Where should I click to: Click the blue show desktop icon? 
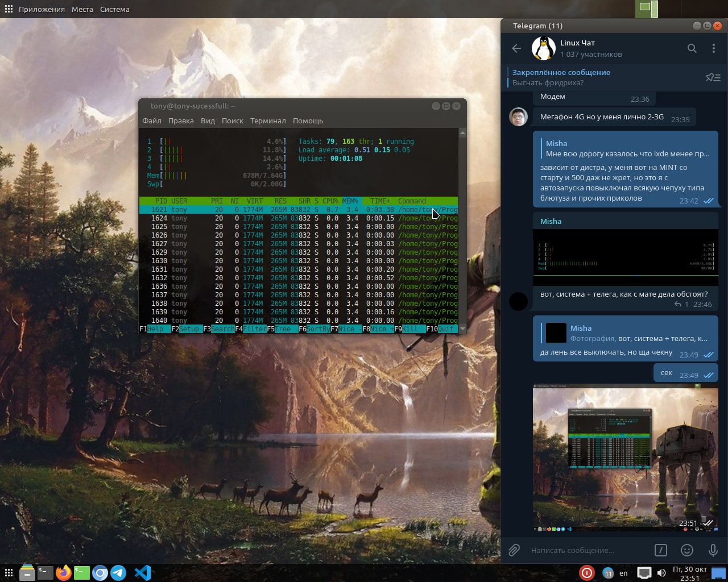[x=719, y=573]
